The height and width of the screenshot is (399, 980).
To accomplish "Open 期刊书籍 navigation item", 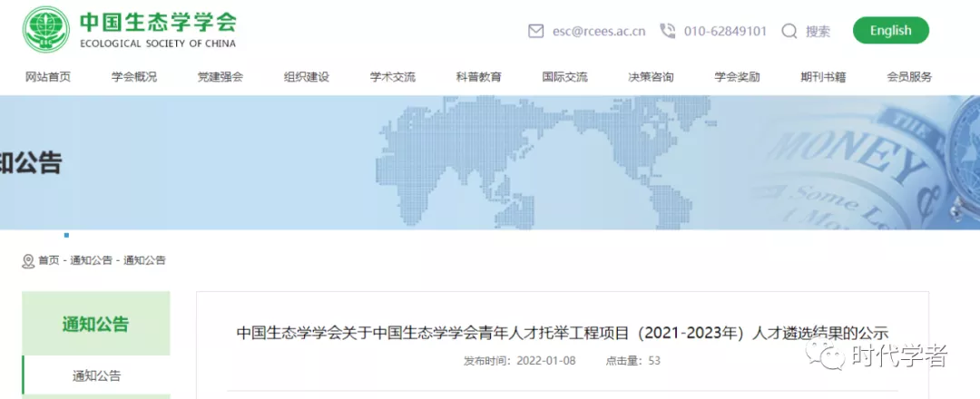I will pyautogui.click(x=823, y=77).
